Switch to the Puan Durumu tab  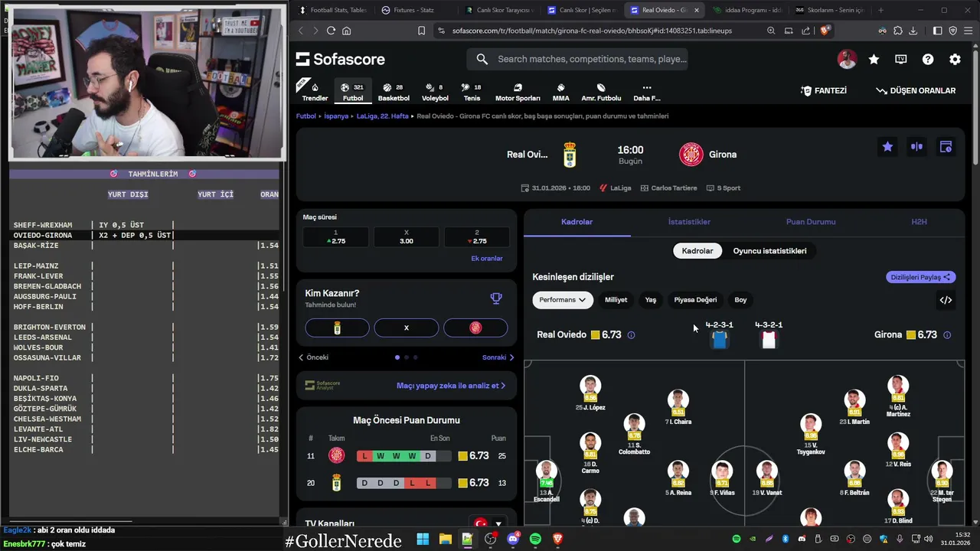(x=811, y=222)
